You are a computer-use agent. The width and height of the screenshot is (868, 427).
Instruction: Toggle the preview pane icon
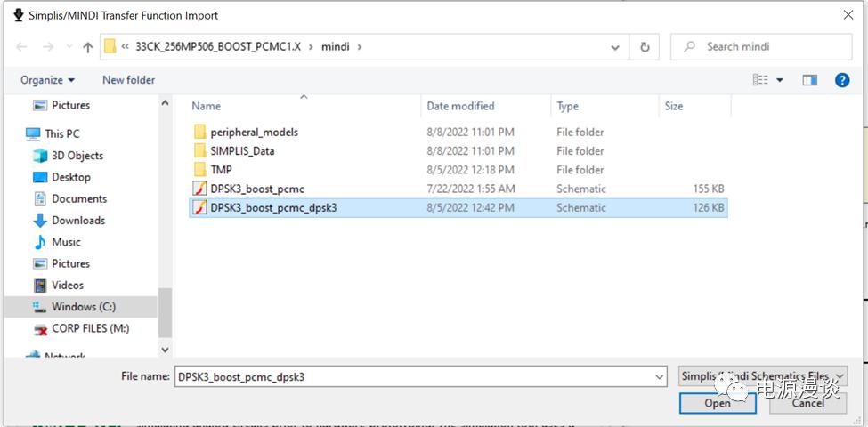tap(809, 80)
